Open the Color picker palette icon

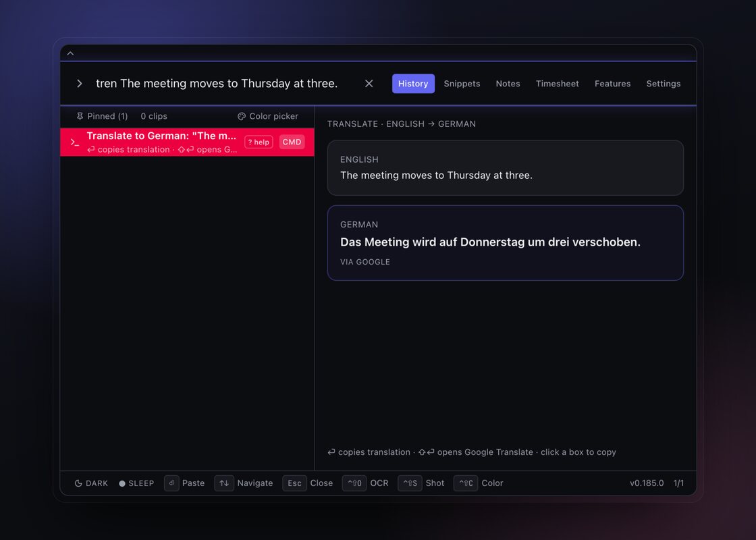(x=242, y=116)
